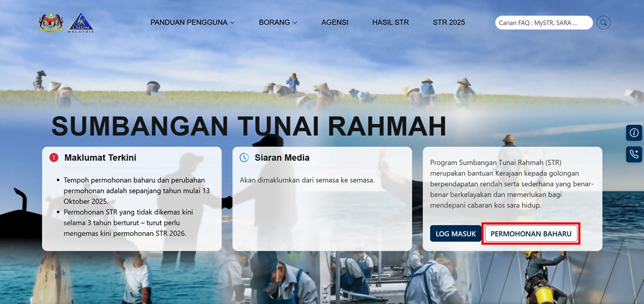The height and width of the screenshot is (304, 644).
Task: Open the HASIL STR page
Action: pos(390,23)
